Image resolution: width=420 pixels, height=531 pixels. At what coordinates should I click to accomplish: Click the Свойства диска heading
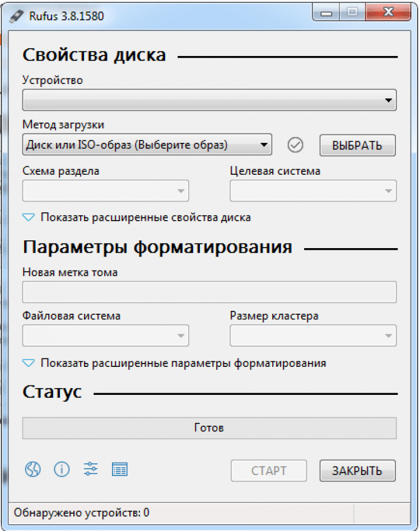pyautogui.click(x=94, y=54)
